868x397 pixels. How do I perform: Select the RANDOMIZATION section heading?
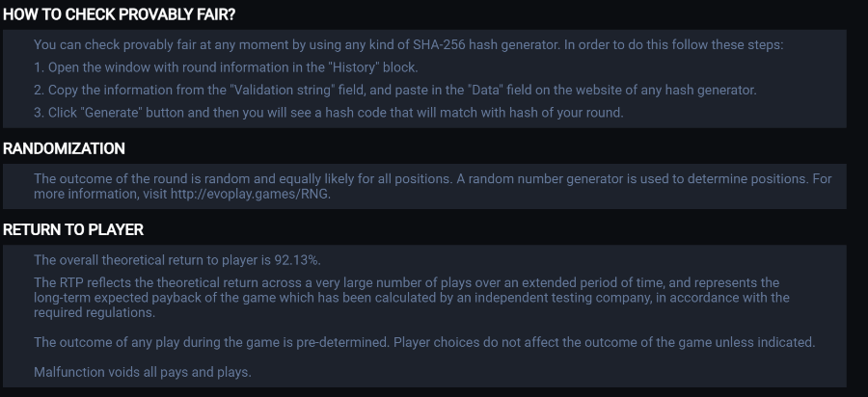pyautogui.click(x=64, y=148)
